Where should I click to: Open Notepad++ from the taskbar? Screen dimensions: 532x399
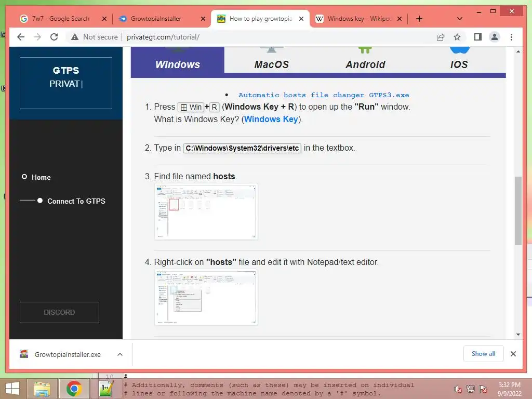point(106,389)
